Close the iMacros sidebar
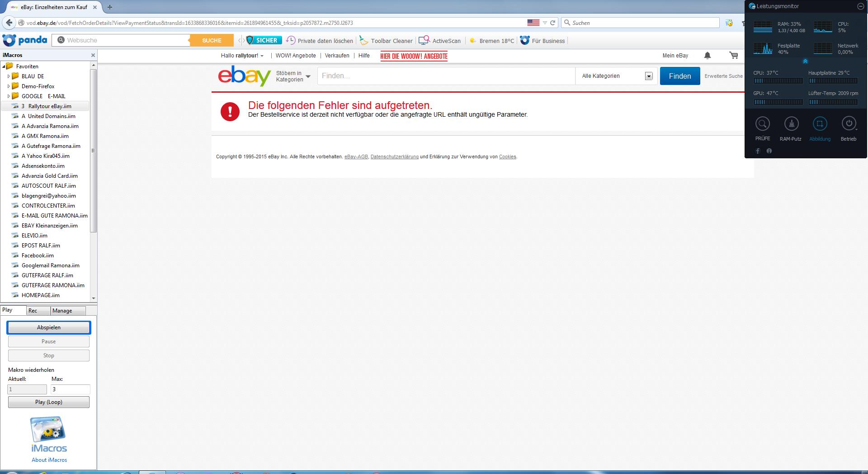The image size is (868, 474). click(x=93, y=55)
